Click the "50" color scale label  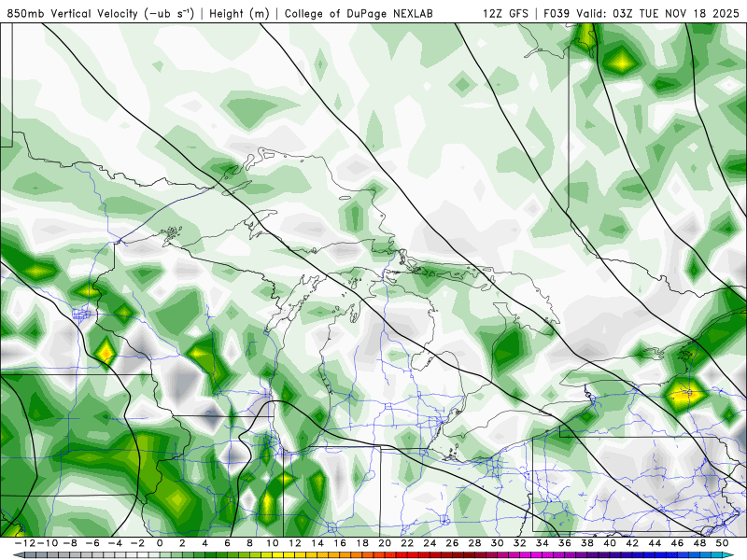click(x=722, y=543)
